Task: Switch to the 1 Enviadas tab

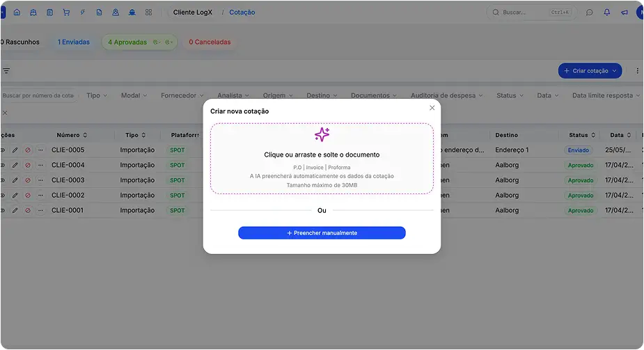Action: (74, 42)
